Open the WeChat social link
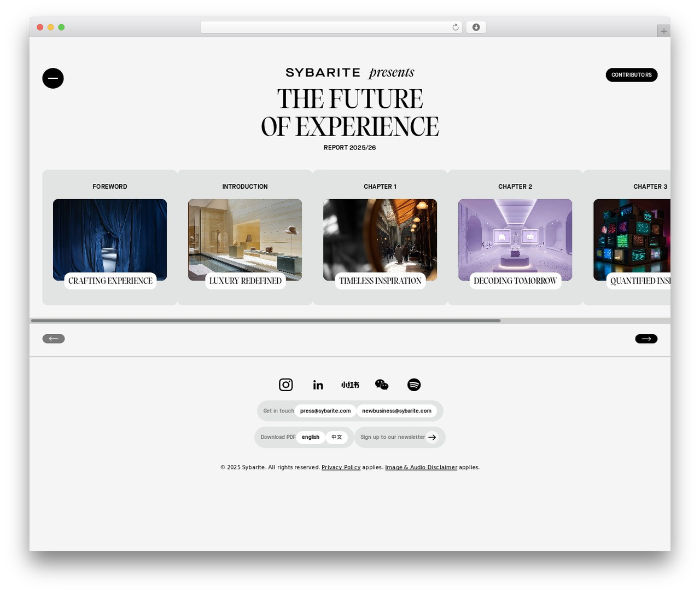Screen dimensions: 700x593 (x=382, y=385)
